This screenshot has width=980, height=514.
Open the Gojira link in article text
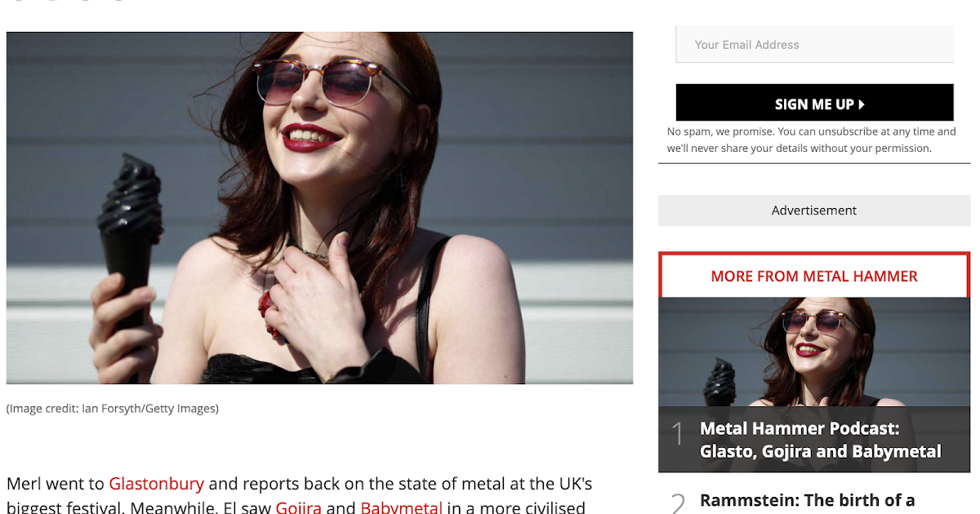coord(298,507)
